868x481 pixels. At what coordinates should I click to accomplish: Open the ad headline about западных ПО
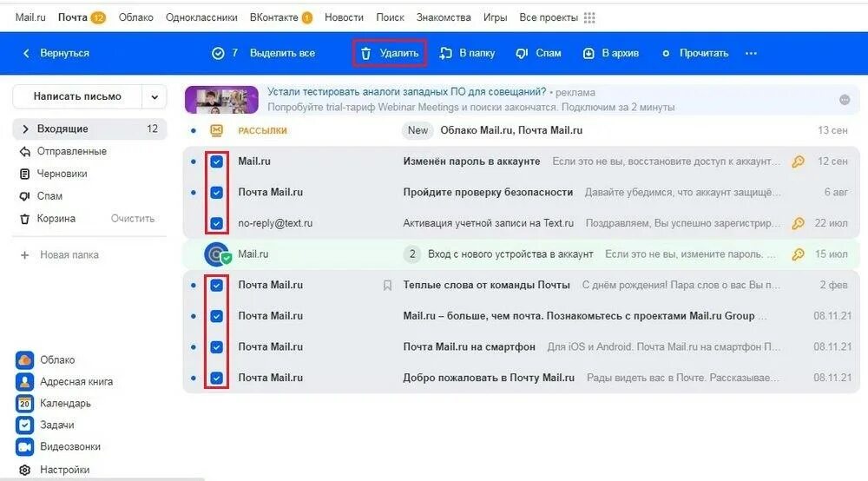[x=407, y=92]
